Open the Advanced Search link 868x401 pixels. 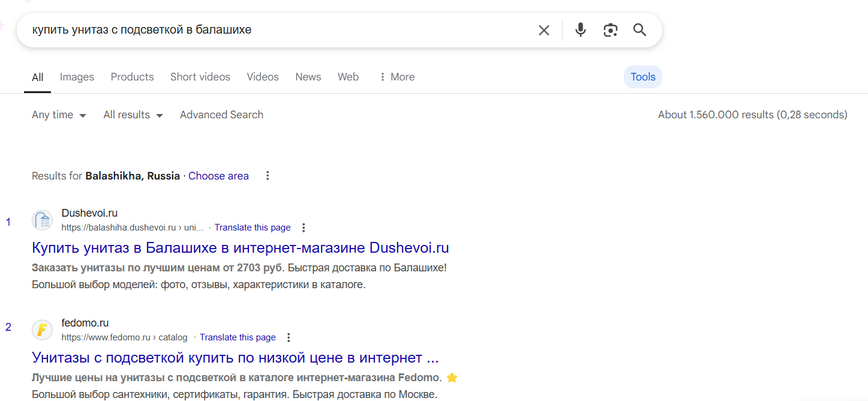tap(221, 115)
